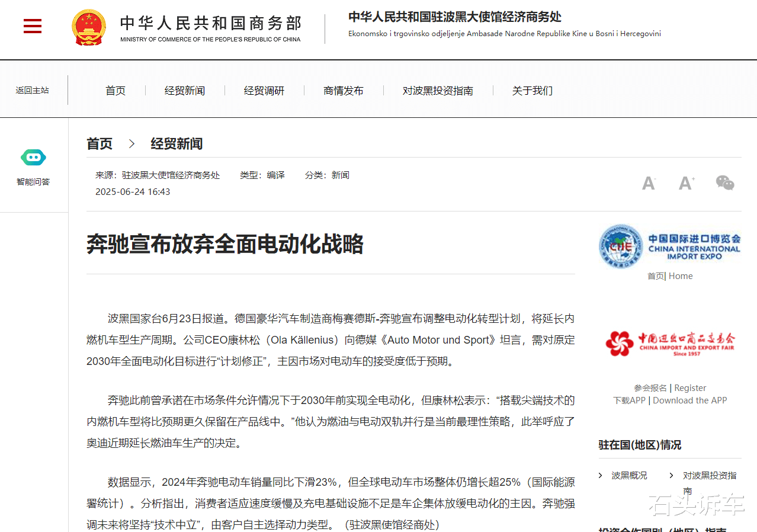Click the 驻在国(地区)情况 section heading
This screenshot has width=757, height=532.
coord(640,445)
